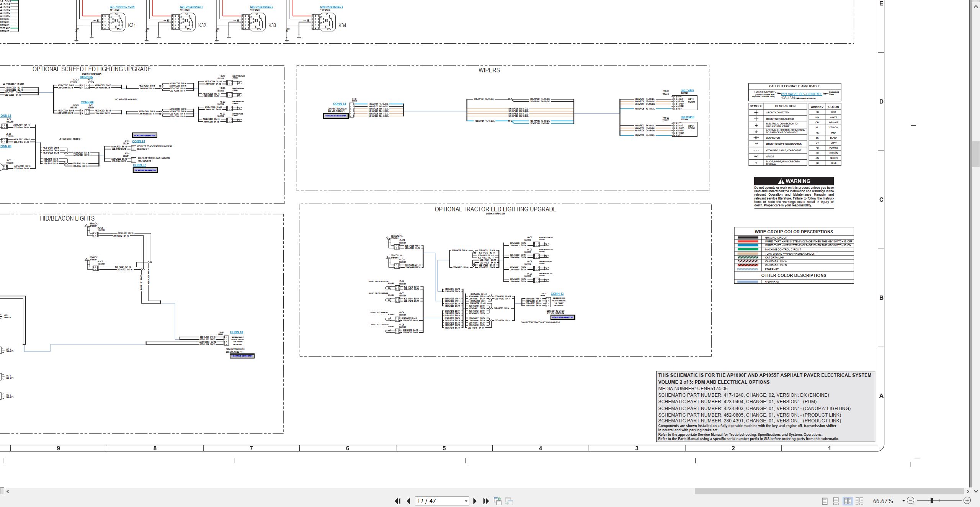Screen dimensions: 980x507
Task: Click the CONN 61 connector link
Action: 139,141
